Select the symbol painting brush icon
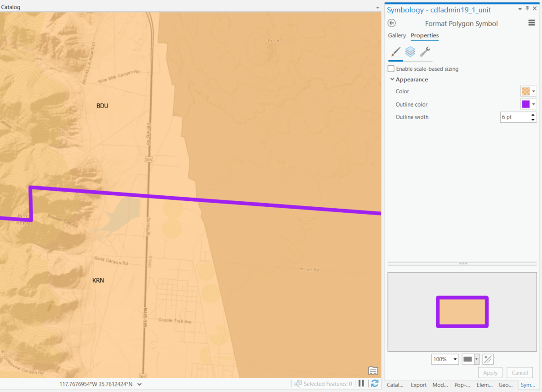Image resolution: width=542 pixels, height=392 pixels. pyautogui.click(x=395, y=52)
